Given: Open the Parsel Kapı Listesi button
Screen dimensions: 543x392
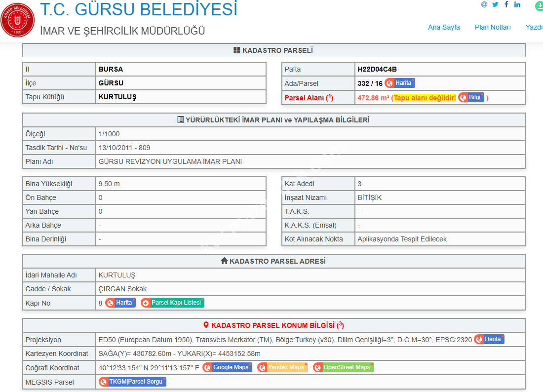Looking at the screenshot, I should [x=172, y=303].
